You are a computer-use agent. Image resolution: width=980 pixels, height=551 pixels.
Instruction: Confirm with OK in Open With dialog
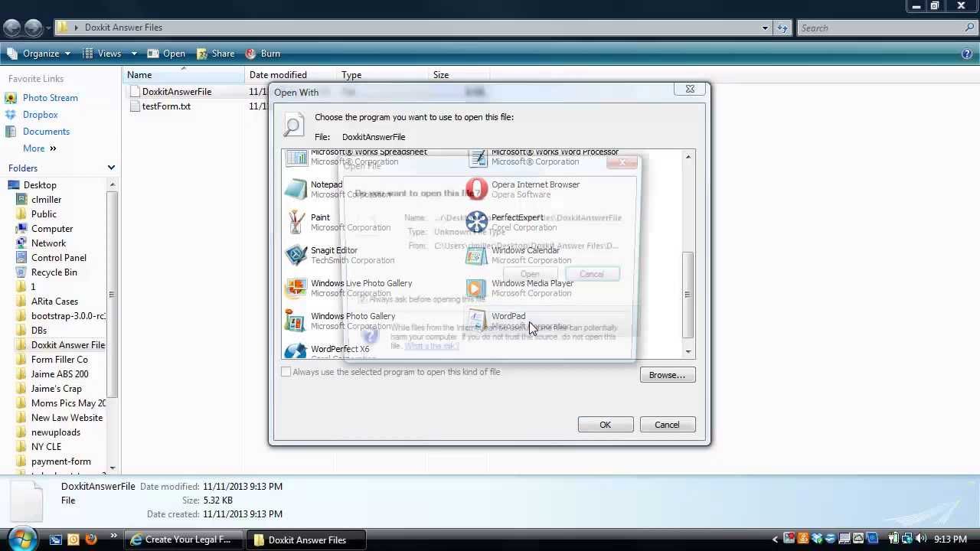[x=606, y=425]
